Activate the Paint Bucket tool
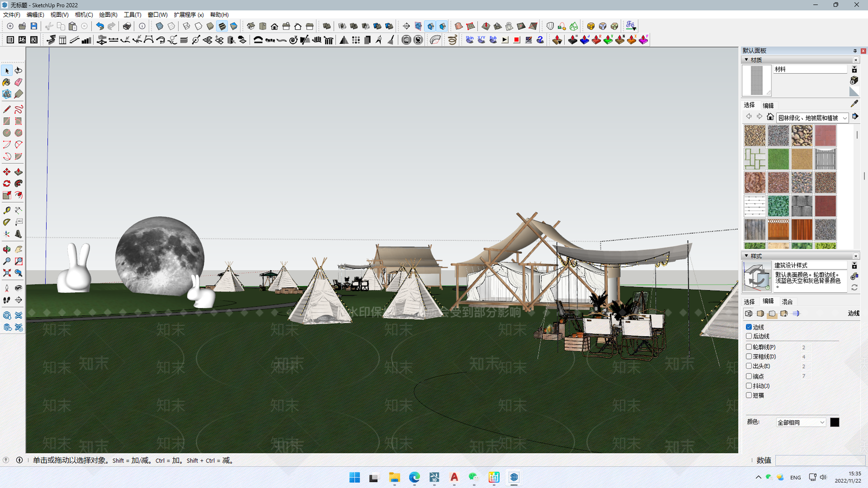The width and height of the screenshot is (868, 488). coord(7,82)
